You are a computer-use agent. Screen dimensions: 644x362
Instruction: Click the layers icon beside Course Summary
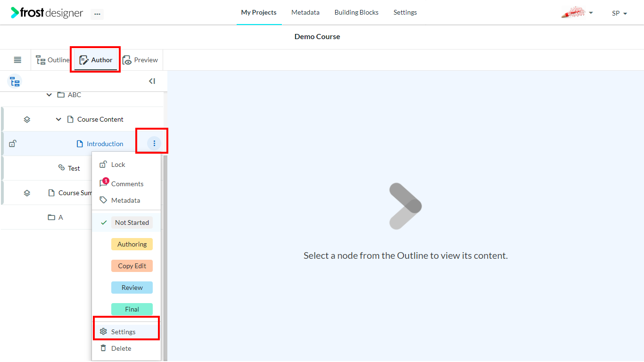(x=27, y=193)
